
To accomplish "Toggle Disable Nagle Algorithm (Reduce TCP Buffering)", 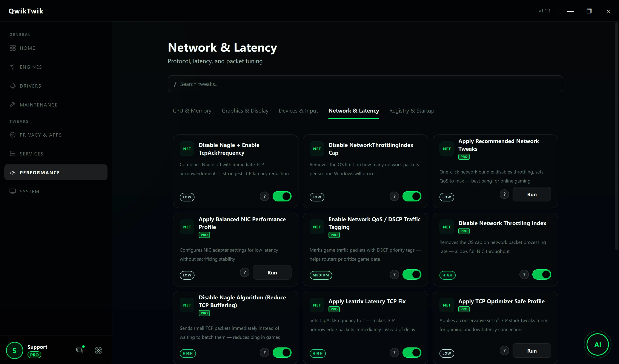I will click(x=282, y=352).
